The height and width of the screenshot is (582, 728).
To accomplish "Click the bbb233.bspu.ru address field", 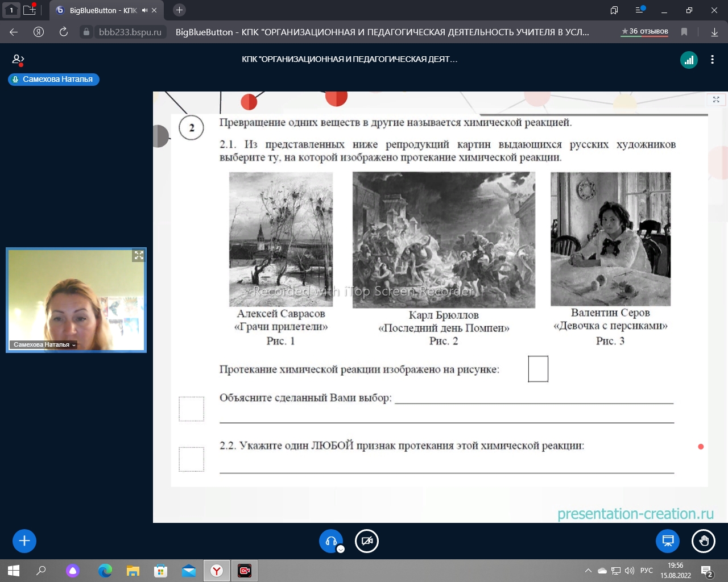I will pos(130,32).
